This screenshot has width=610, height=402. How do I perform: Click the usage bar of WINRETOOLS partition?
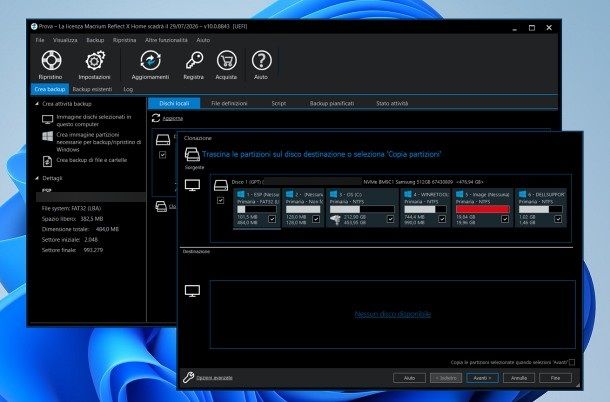pyautogui.click(x=425, y=209)
